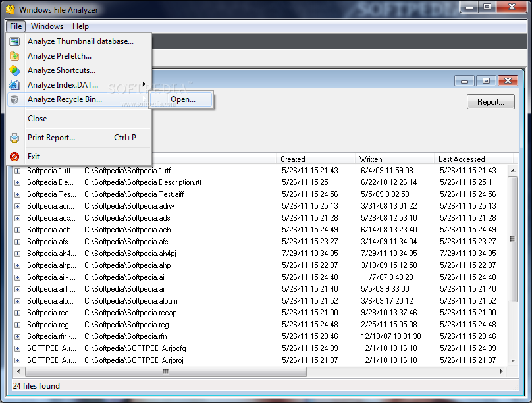Choose Analyze Shortcuts... menu entry
This screenshot has height=403, width=532.
point(79,70)
